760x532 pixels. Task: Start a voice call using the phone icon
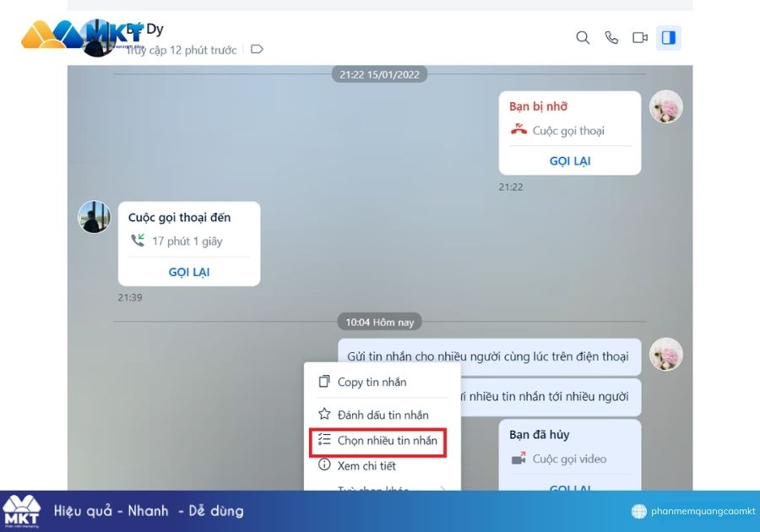[611, 37]
